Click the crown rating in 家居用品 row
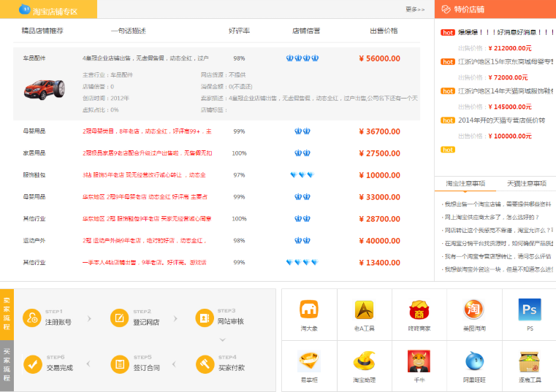 coord(302,153)
